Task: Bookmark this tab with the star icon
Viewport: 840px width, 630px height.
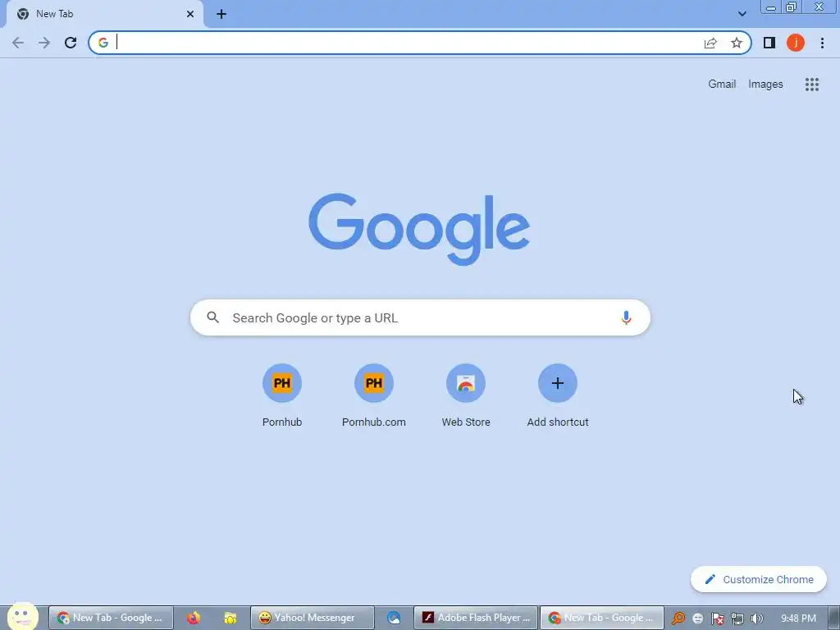Action: (x=737, y=43)
